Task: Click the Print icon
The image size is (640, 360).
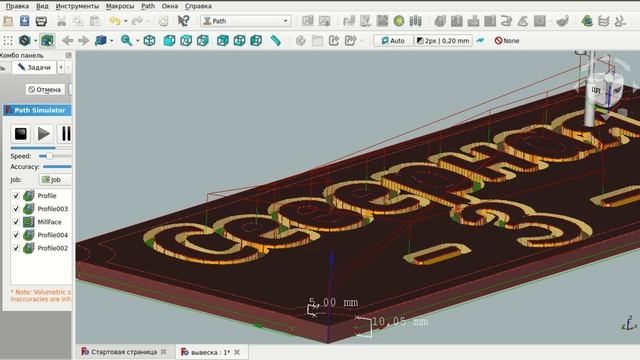Action: (x=41, y=21)
